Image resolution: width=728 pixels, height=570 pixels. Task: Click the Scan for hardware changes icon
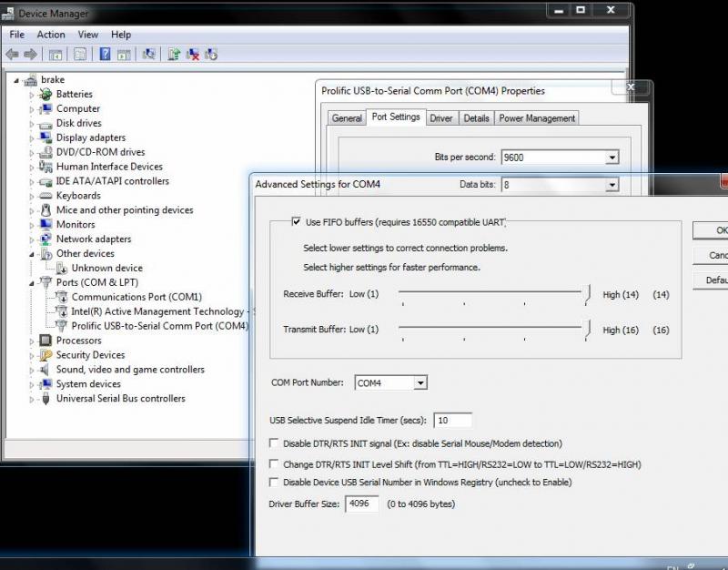(148, 55)
